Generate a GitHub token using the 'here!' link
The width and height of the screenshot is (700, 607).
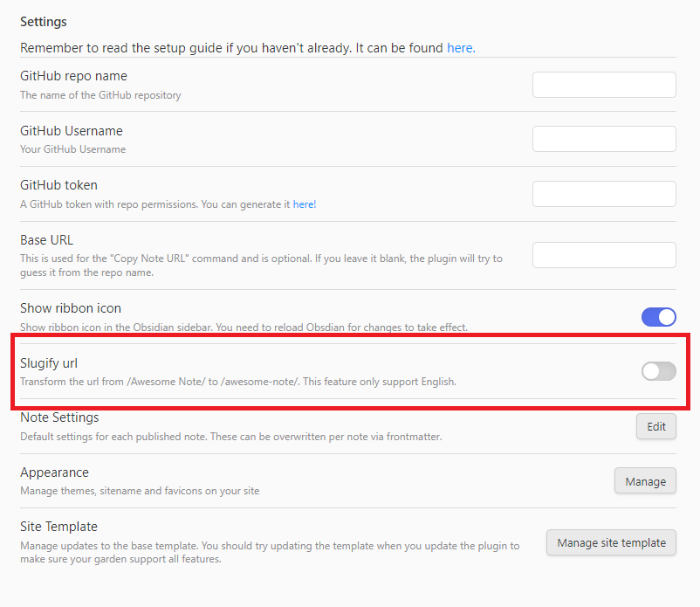tap(305, 203)
